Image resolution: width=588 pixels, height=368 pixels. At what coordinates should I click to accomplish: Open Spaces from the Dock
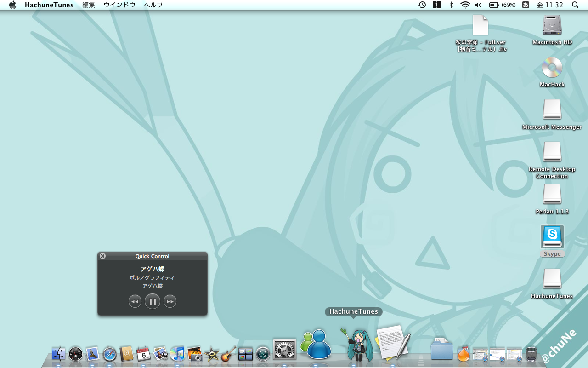pos(246,354)
